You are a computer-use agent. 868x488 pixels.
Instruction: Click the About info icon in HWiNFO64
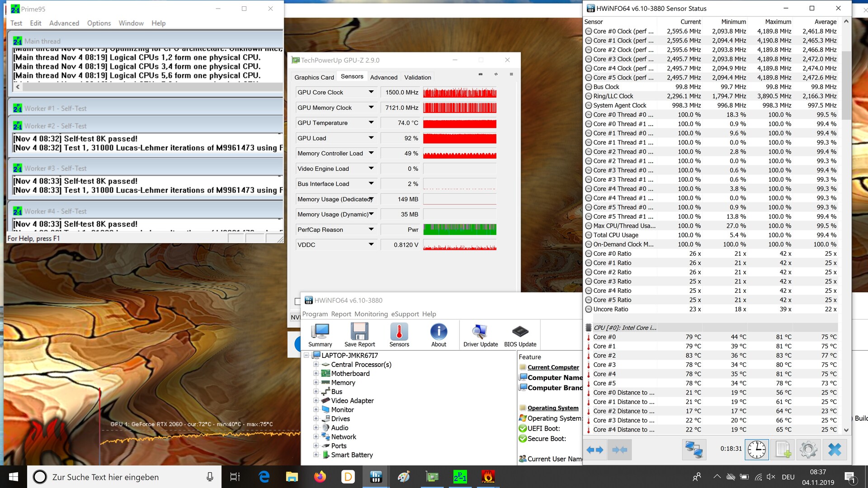(x=439, y=335)
